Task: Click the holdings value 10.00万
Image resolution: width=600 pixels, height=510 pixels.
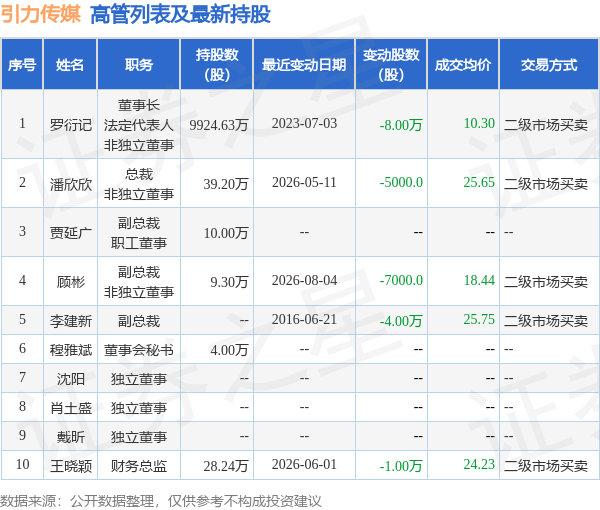Action: point(226,233)
